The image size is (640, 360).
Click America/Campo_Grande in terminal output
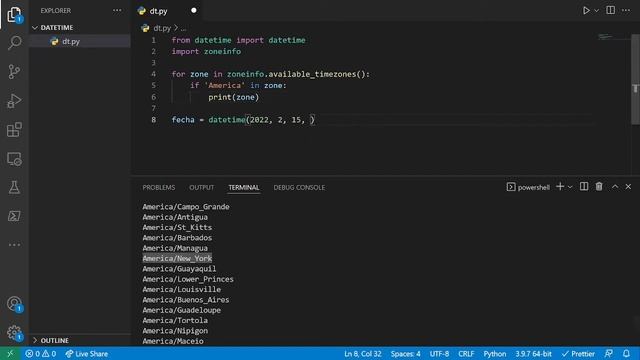pos(186,207)
